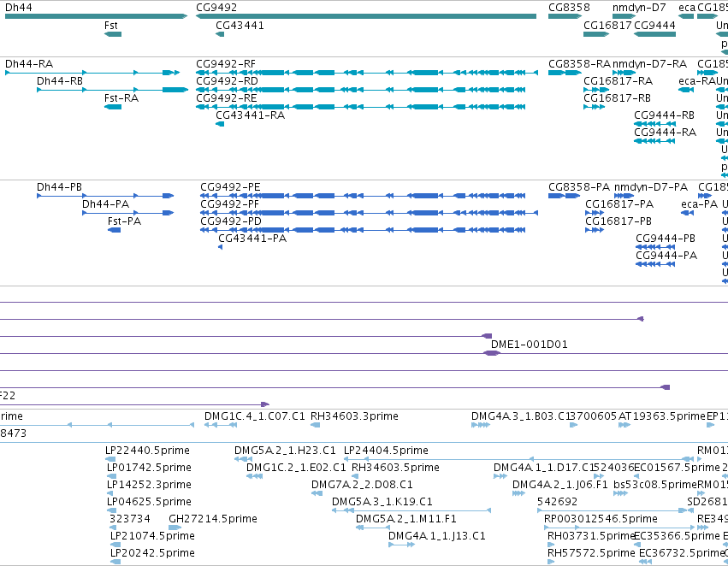Select the bs53c08.5prime EST label
This screenshot has width=728, height=566.
point(655,485)
